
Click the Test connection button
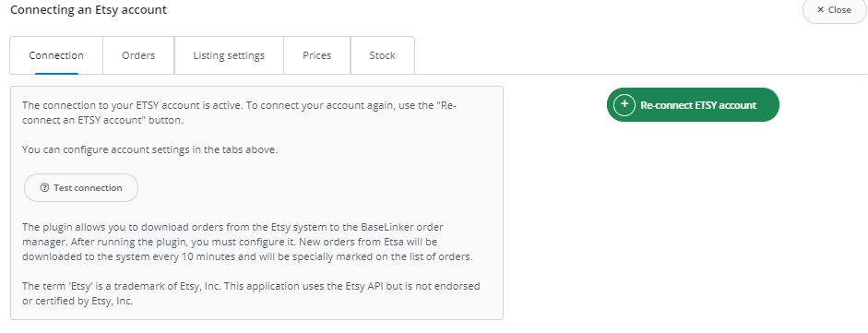[81, 188]
